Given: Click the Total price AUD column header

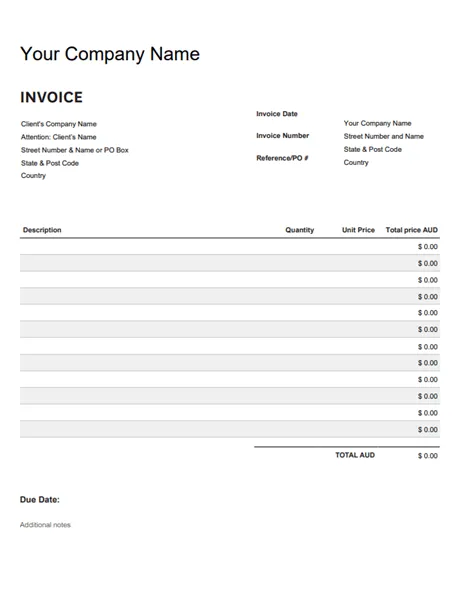Looking at the screenshot, I should coord(412,230).
